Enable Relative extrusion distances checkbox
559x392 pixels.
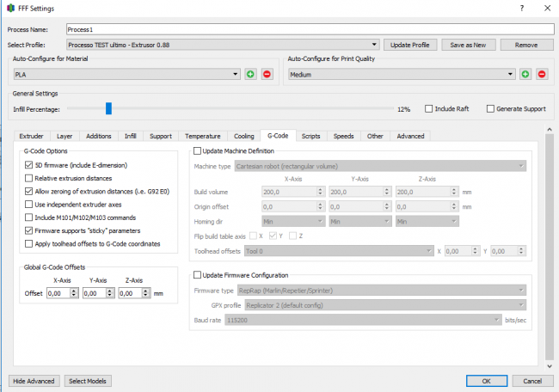(x=29, y=178)
